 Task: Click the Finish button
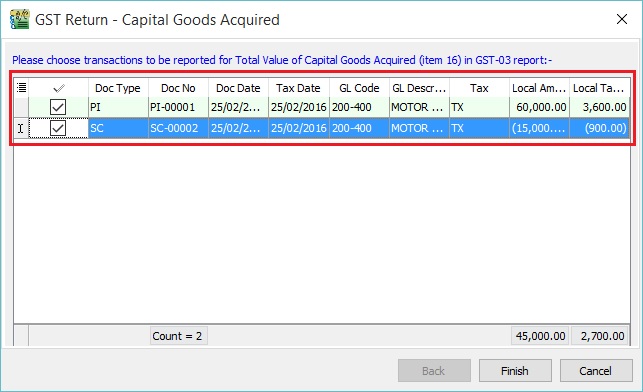[515, 371]
